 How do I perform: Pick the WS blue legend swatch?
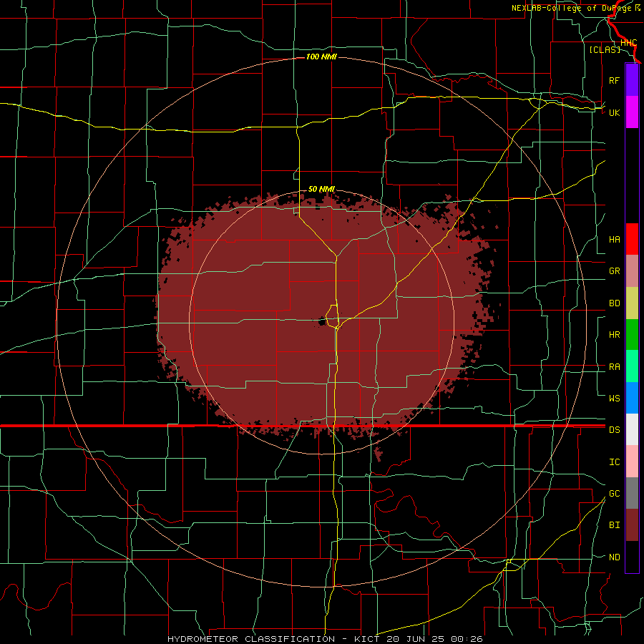[632, 398]
